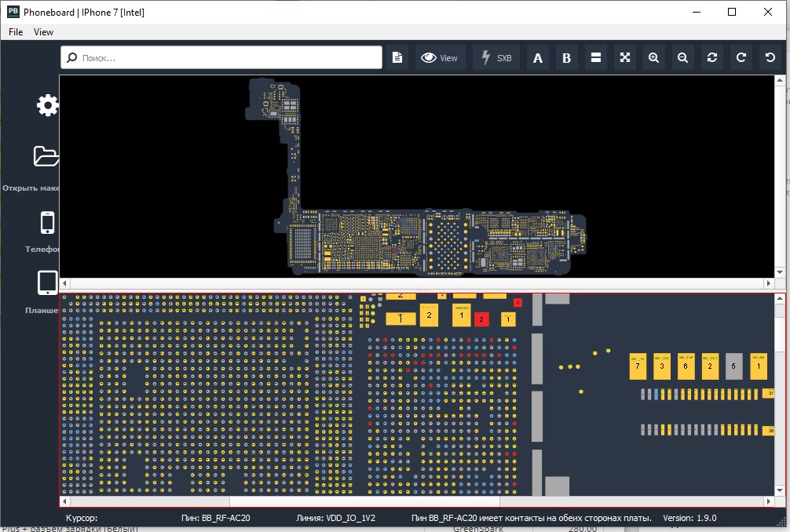Click the 'Пин: BB_RF-AC20' status text
Screen dimensions: 790x532
click(x=216, y=518)
